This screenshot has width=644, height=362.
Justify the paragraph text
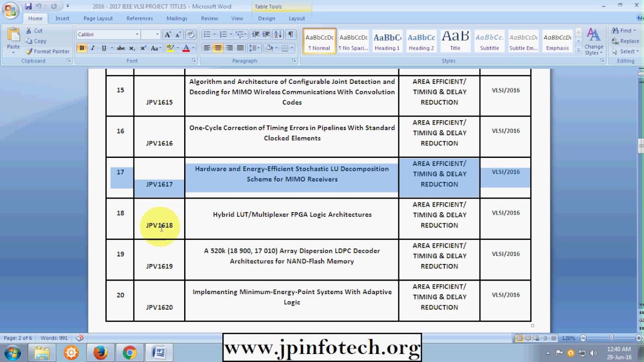[240, 48]
